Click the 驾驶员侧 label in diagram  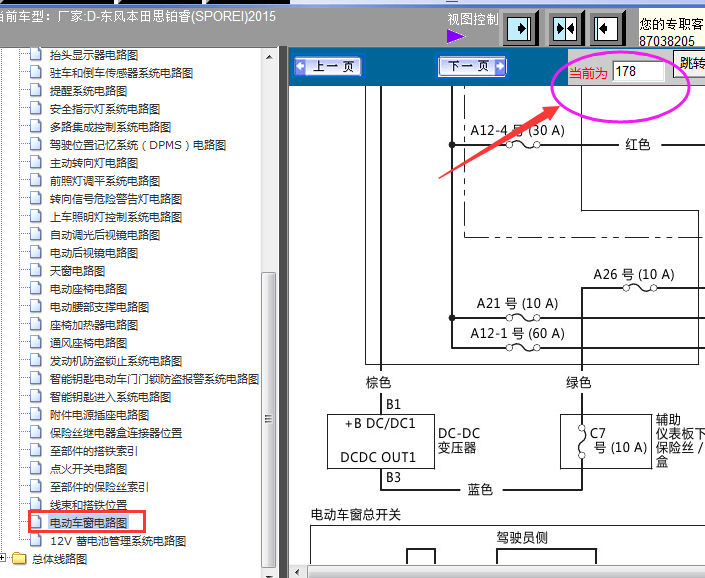click(x=522, y=538)
